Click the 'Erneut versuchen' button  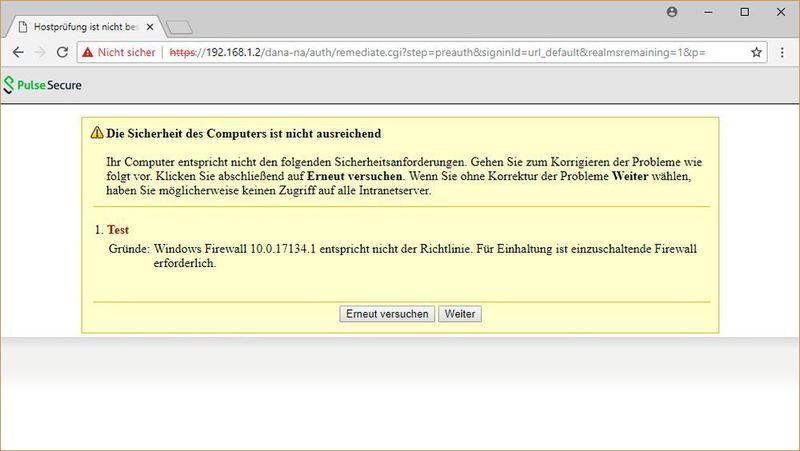coord(387,314)
